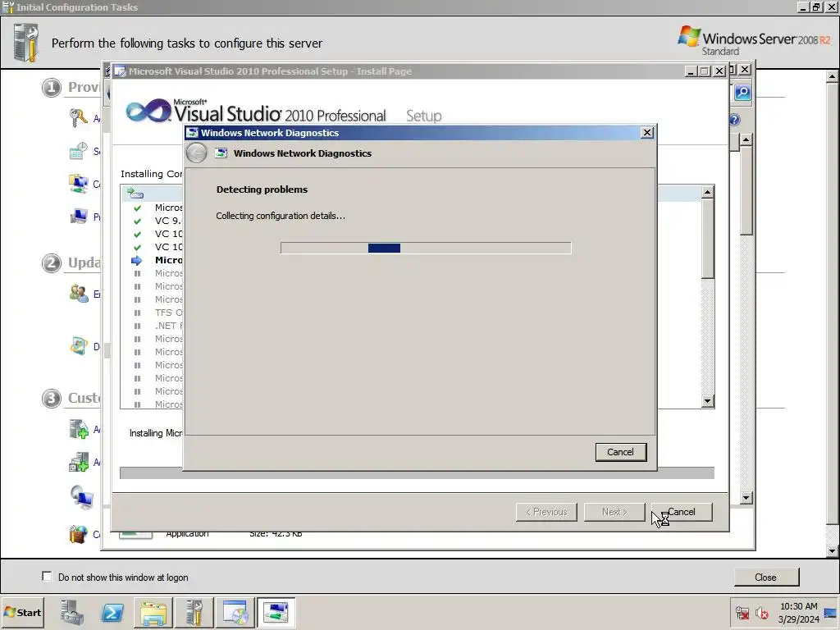Launch Windows PowerShell from taskbar
Viewport: 840px width, 630px height.
point(112,612)
